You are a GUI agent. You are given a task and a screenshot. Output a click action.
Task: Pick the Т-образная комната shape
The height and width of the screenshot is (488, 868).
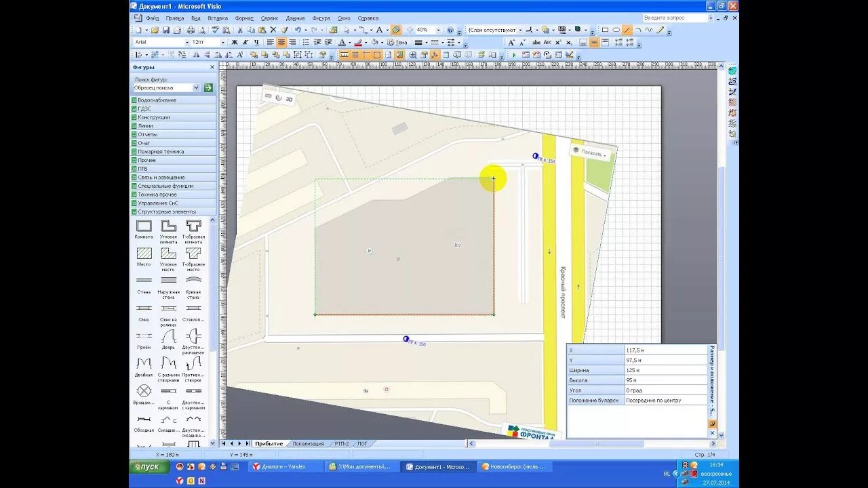pyautogui.click(x=193, y=231)
